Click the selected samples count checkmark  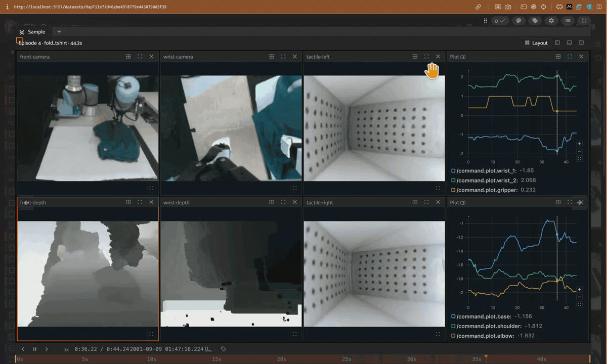coord(500,21)
